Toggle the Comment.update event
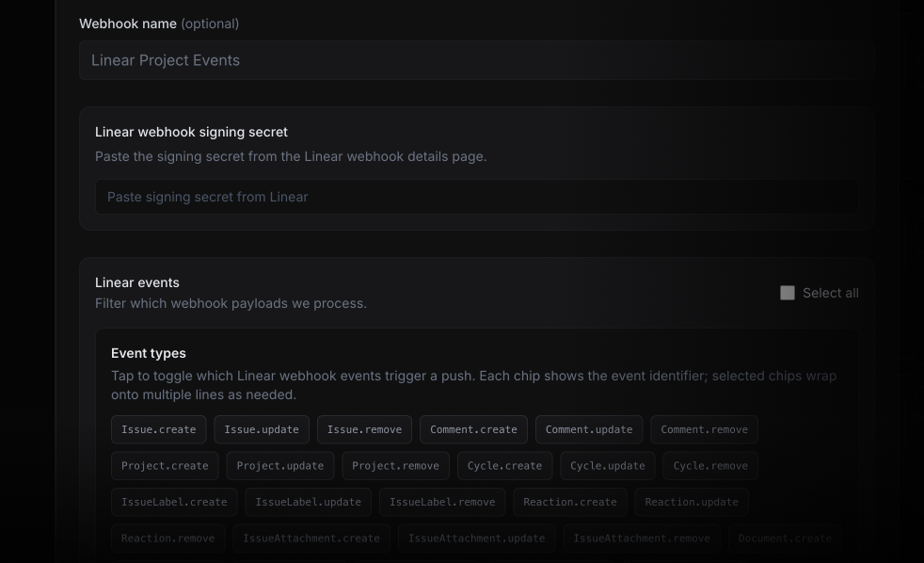 coord(589,429)
